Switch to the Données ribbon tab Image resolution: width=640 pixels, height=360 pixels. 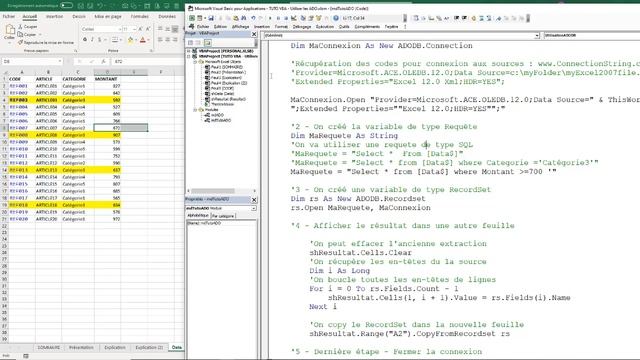click(x=167, y=16)
